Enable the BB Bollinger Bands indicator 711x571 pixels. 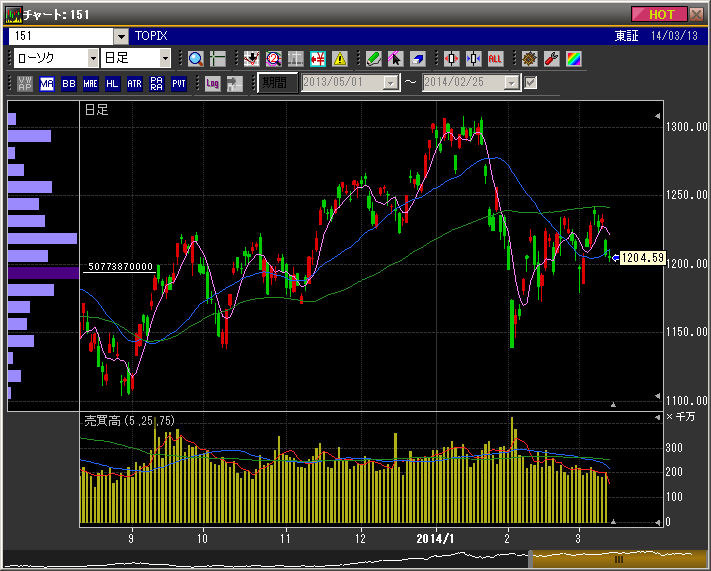pos(69,83)
